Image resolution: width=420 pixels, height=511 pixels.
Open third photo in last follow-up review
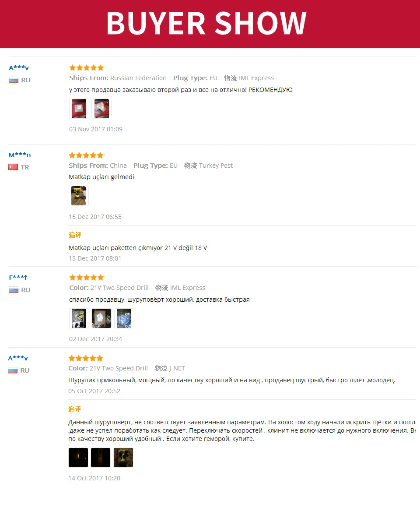[x=123, y=458]
